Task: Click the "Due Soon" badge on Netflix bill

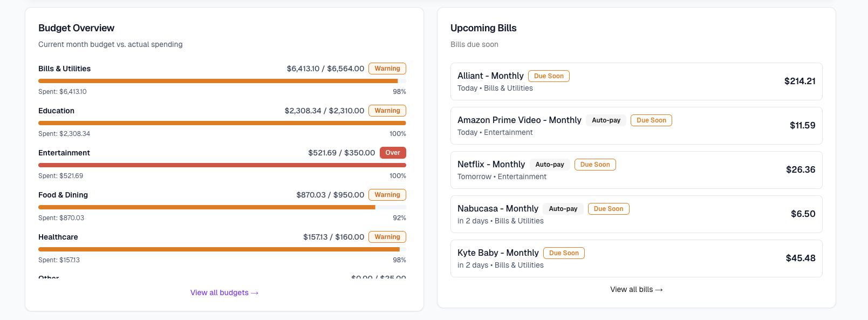Action: [x=595, y=164]
